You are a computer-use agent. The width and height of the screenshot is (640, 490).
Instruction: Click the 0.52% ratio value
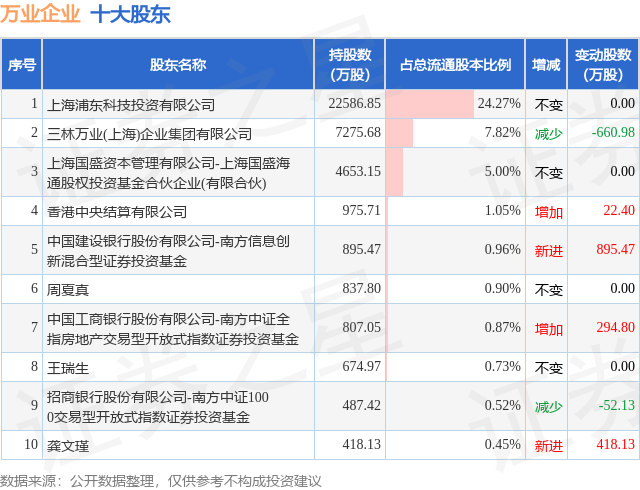point(502,405)
